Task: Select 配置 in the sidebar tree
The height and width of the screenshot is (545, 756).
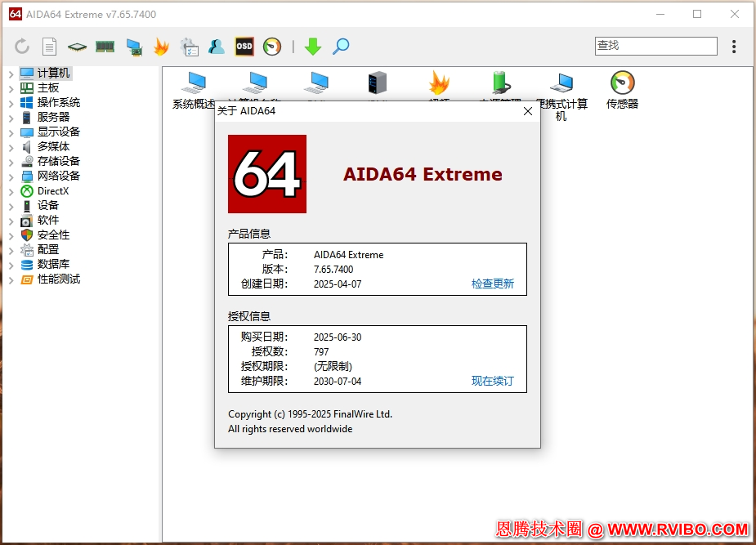Action: point(39,249)
